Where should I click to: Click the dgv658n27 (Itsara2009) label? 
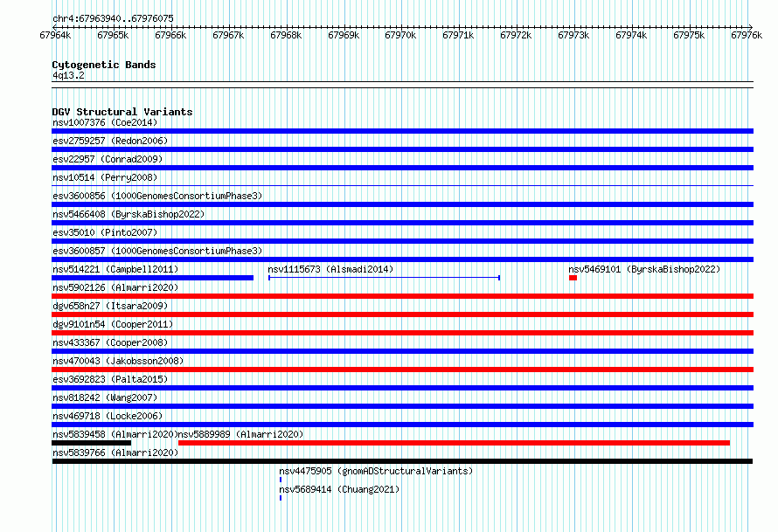[110, 306]
